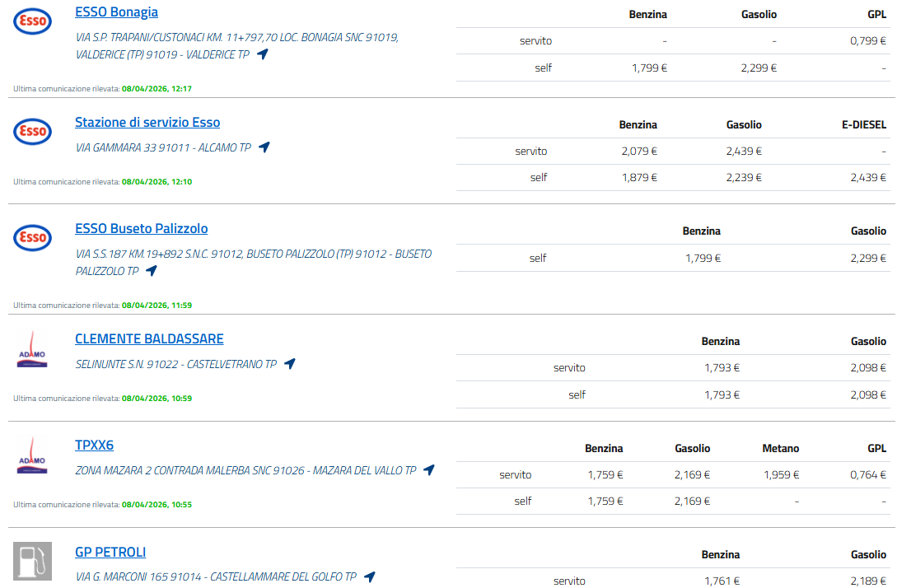Screen dimensions: 897x588
Task: Open navigation arrow for Castellammare del Golfo address
Action: pos(370,576)
